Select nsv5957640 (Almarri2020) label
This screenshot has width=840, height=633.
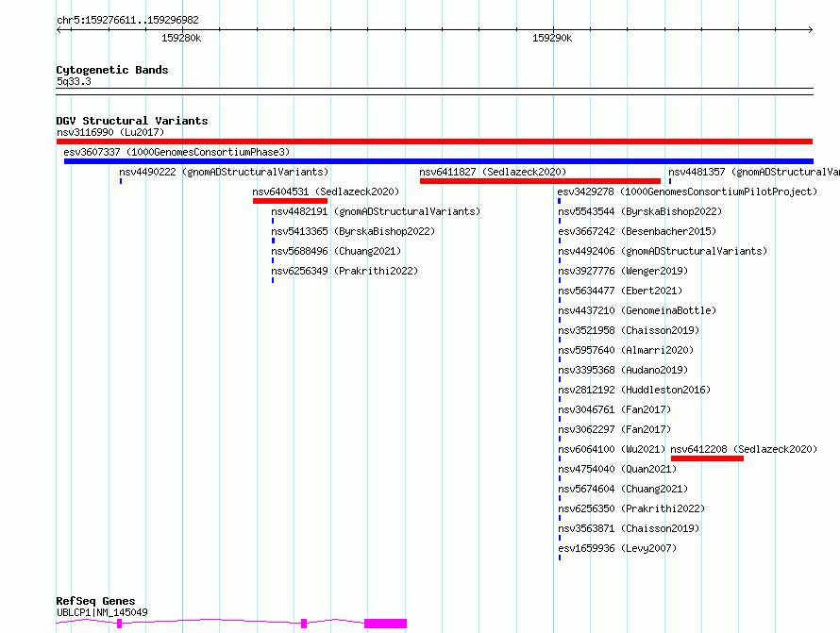[x=626, y=350]
